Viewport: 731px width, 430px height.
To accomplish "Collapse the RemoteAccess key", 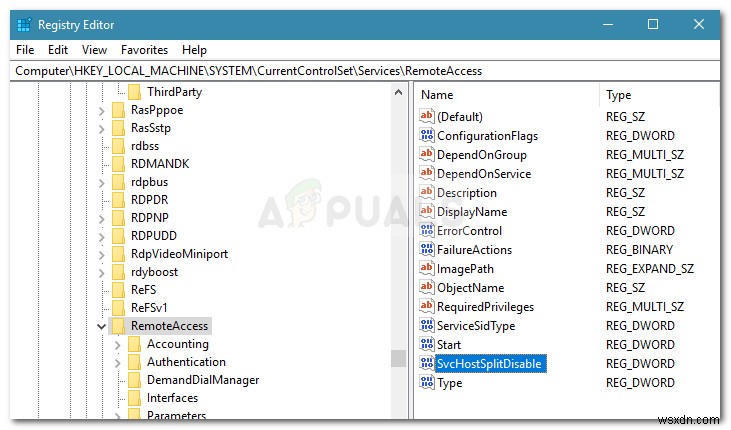I will [101, 326].
